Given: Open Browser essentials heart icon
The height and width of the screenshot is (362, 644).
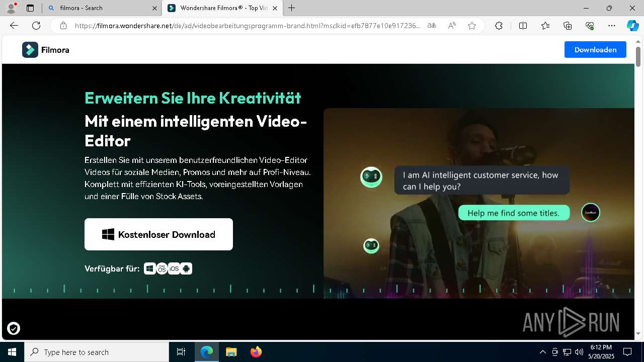Looking at the screenshot, I should pos(590,26).
